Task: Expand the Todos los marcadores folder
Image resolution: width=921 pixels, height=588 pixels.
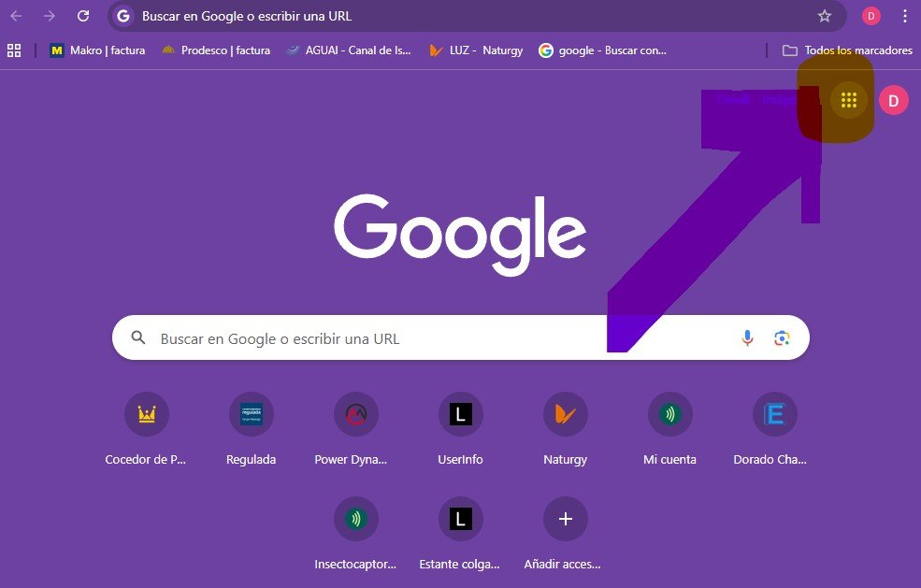Action: click(x=847, y=50)
